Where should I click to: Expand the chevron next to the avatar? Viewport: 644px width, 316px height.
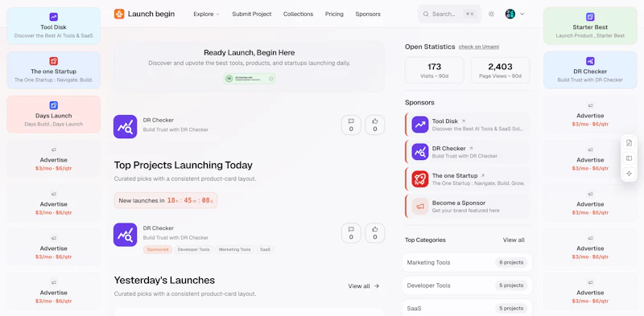point(522,14)
